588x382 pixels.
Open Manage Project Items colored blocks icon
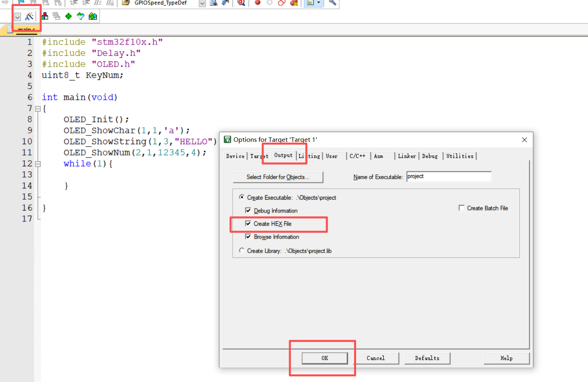(x=45, y=16)
